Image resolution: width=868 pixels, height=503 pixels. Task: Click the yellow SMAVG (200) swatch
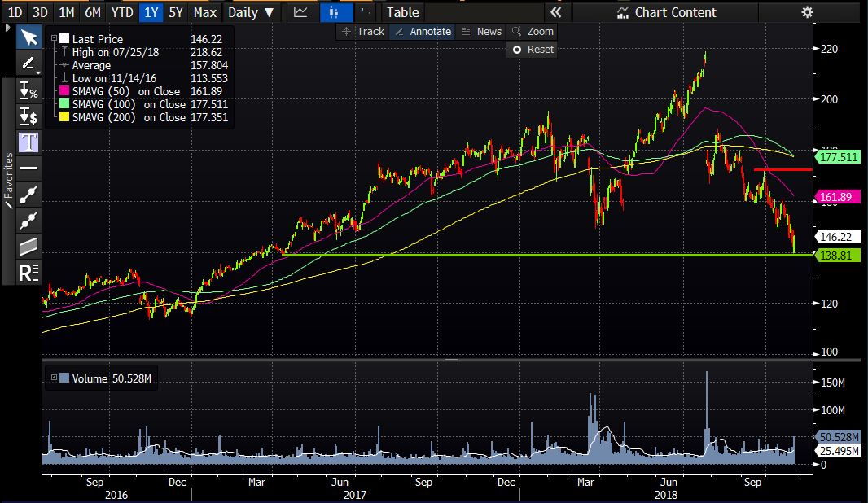click(x=64, y=117)
